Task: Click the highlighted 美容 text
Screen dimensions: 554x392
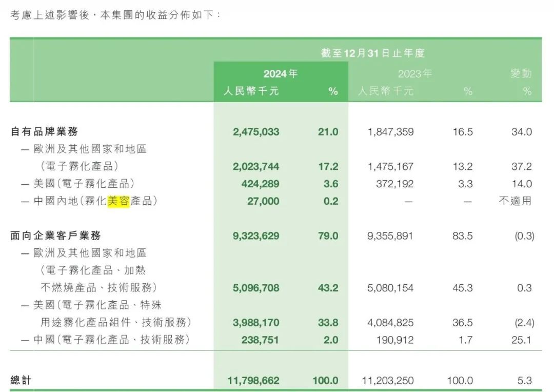Action: pos(118,201)
